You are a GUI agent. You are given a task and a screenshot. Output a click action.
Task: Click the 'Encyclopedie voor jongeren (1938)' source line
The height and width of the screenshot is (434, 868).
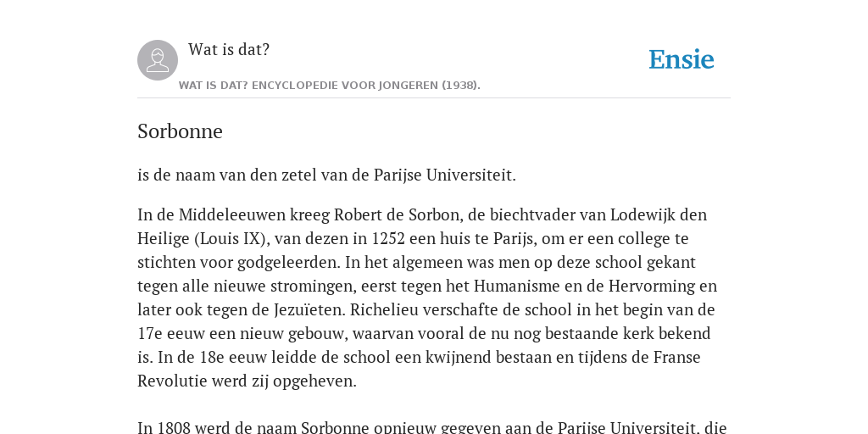tap(330, 86)
